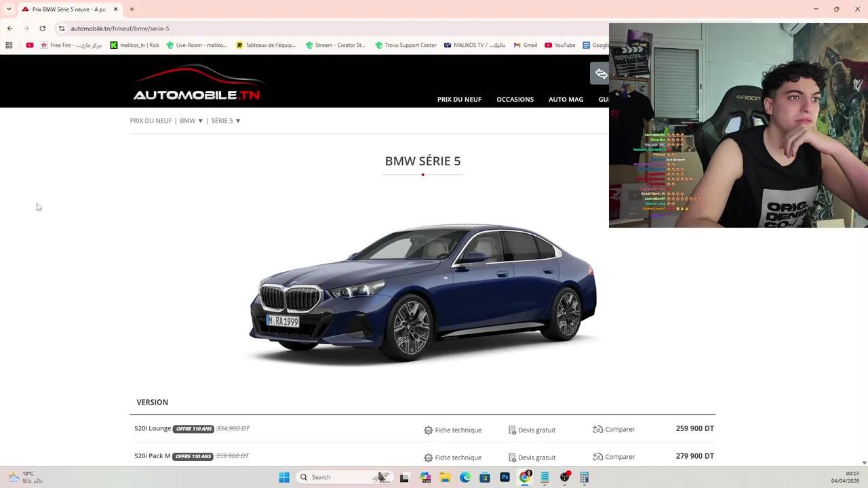Image resolution: width=868 pixels, height=488 pixels.
Task: Open the MALIKOS TV bookmark
Action: (475, 45)
